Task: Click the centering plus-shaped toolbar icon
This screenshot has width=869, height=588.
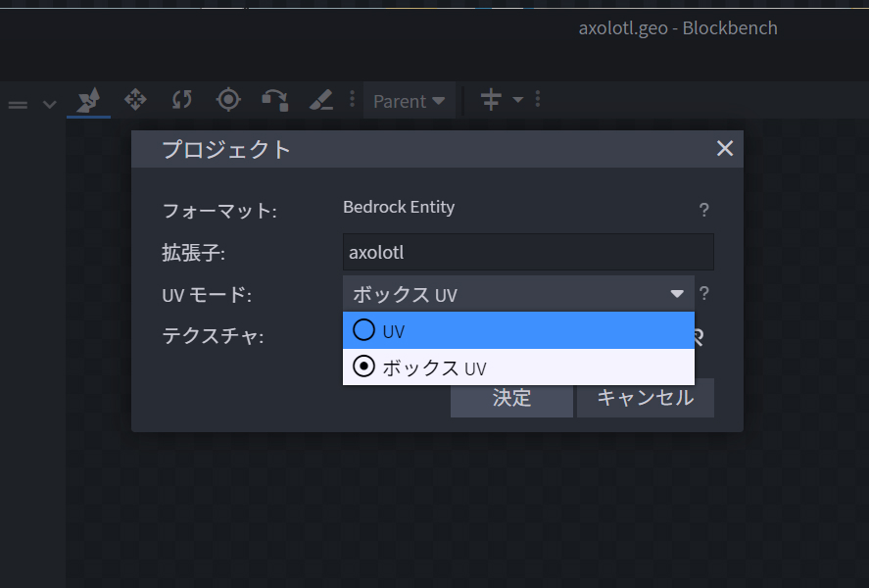Action: pos(491,100)
